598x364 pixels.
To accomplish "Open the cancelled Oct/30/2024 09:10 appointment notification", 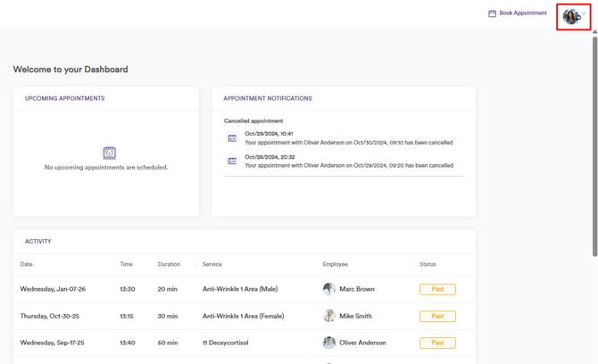I will pyautogui.click(x=349, y=143).
